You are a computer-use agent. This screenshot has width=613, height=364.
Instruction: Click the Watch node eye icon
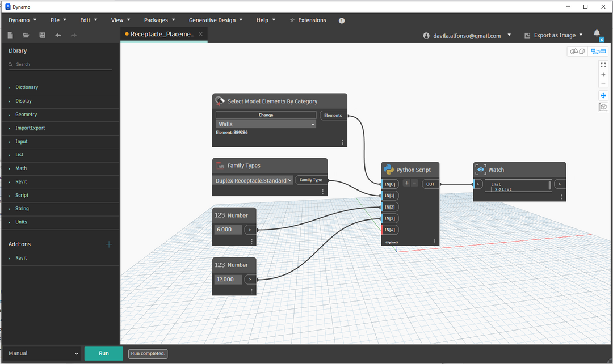481,170
